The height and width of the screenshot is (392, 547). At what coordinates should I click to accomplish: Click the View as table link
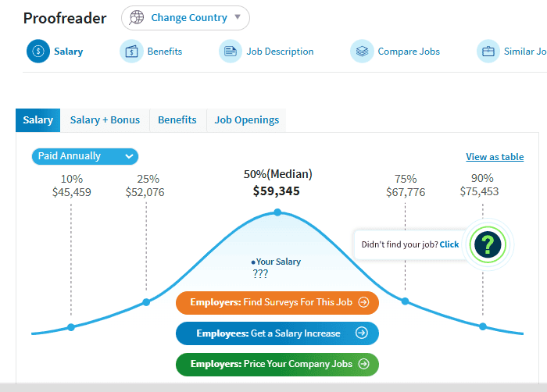click(x=495, y=157)
